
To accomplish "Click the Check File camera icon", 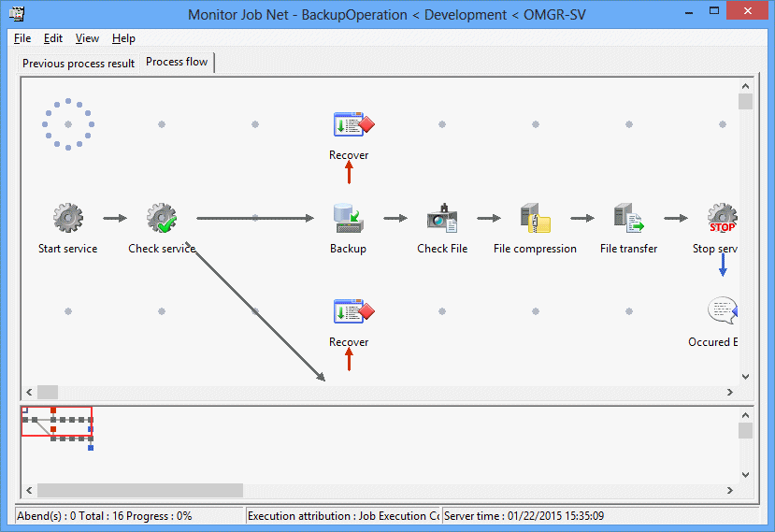I will [x=441, y=219].
